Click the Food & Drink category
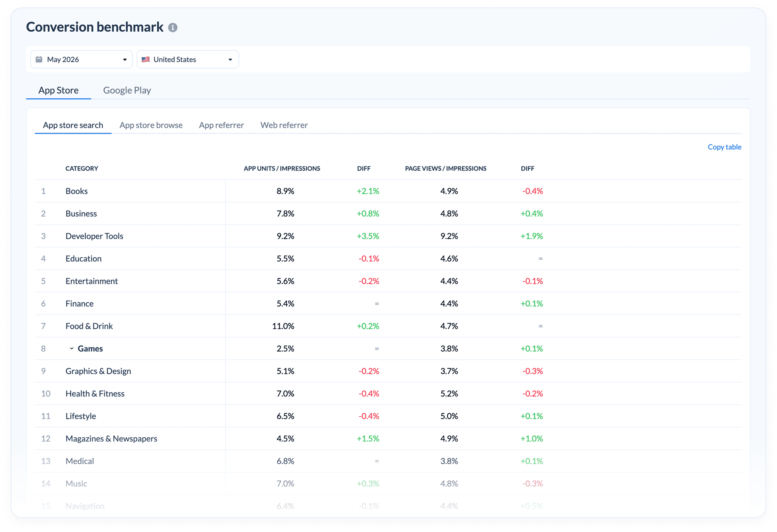Image resolution: width=777 pixels, height=532 pixels. (89, 326)
